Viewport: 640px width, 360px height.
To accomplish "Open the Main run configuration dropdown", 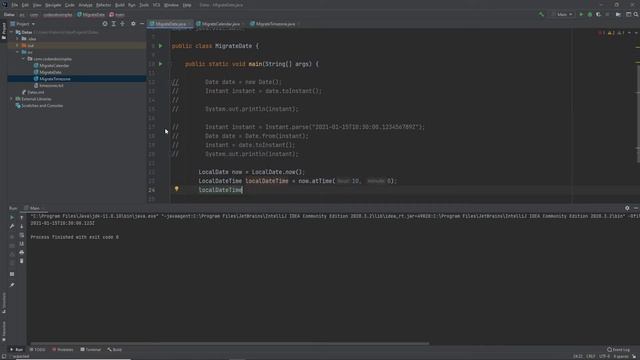I will [x=562, y=14].
